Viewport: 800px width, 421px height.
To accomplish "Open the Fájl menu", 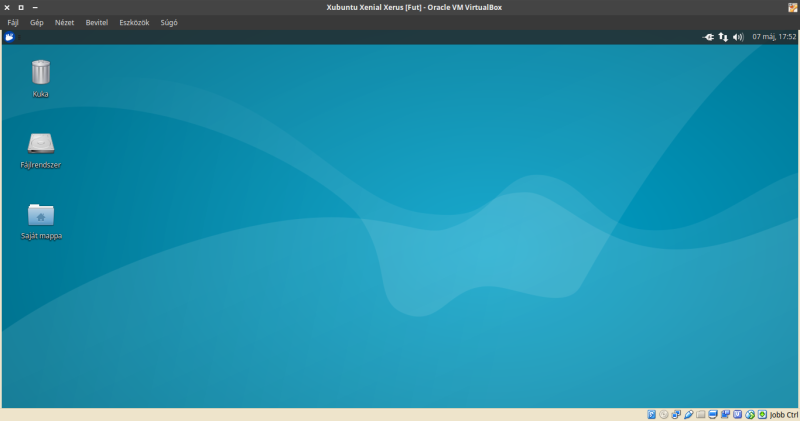I will (x=13, y=22).
